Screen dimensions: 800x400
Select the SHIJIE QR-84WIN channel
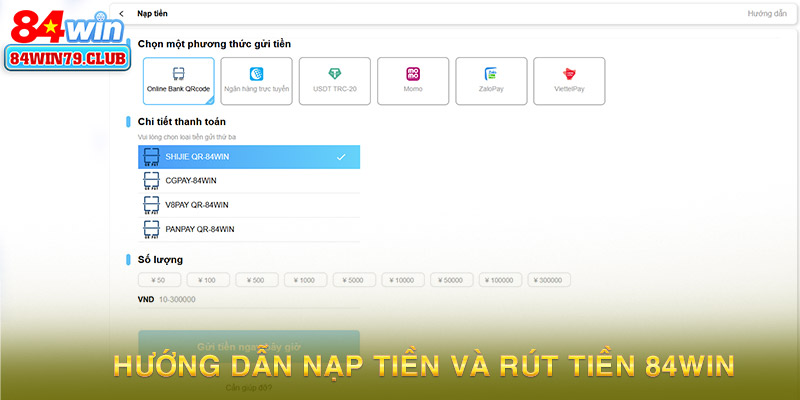pyautogui.click(x=249, y=157)
